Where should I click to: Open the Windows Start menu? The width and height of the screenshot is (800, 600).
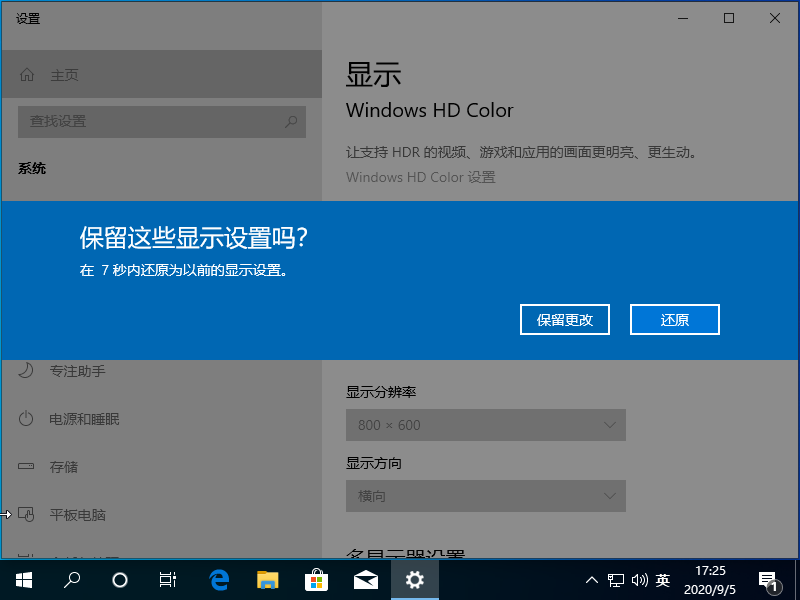[23, 579]
